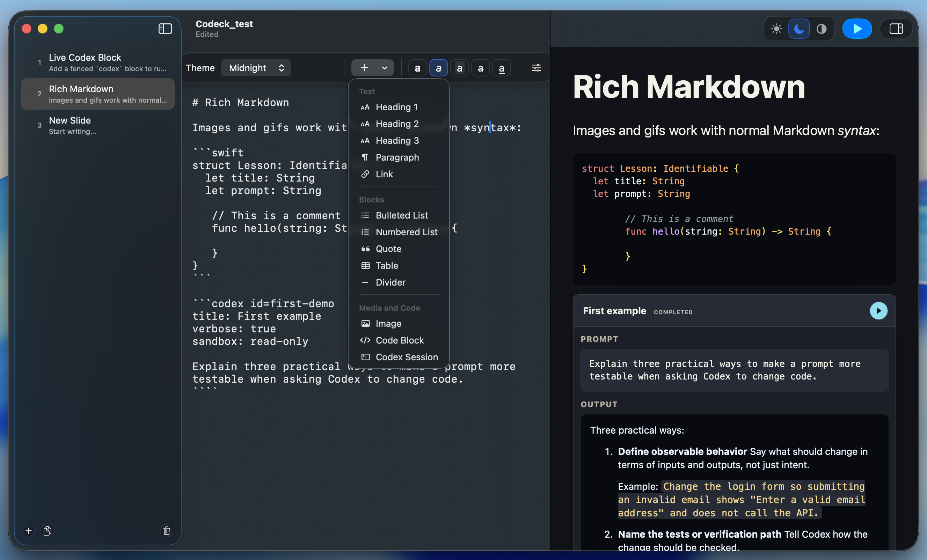This screenshot has width=927, height=560.
Task: Delete the slide with trash icon
Action: click(167, 531)
